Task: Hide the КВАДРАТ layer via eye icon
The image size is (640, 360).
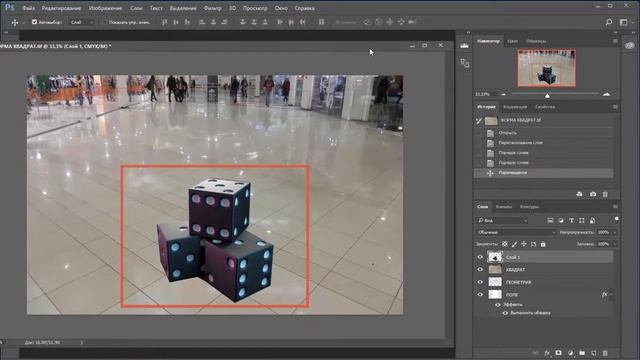Action: tap(480, 269)
